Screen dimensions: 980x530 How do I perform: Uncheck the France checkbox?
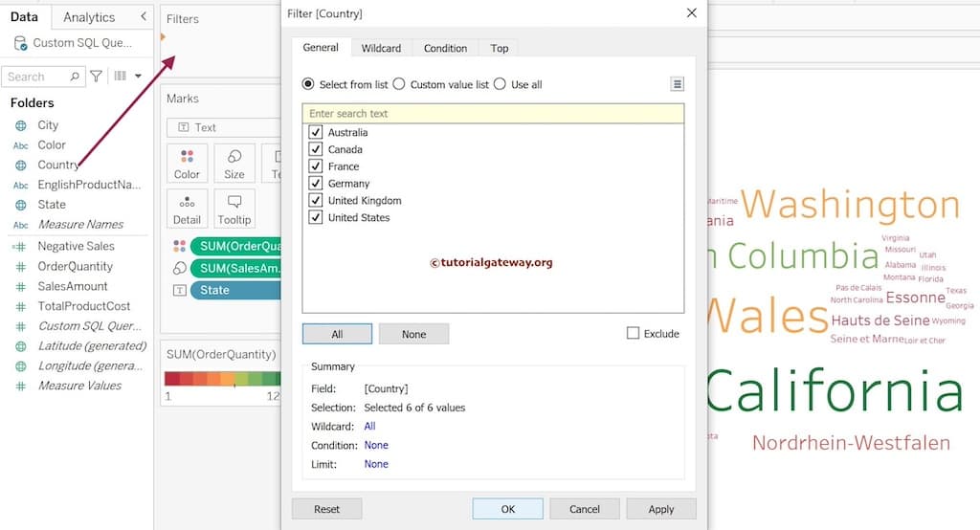[x=316, y=166]
